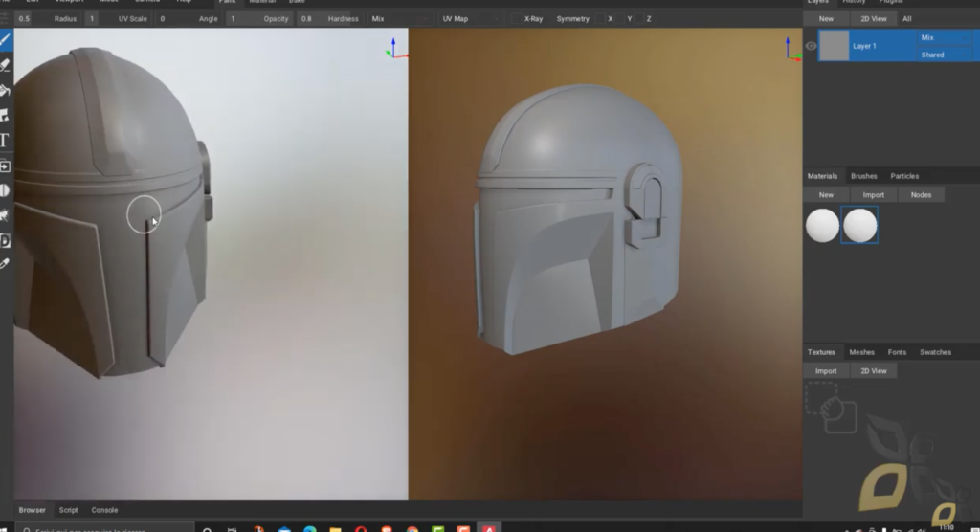Select the Fill bucket tool
This screenshot has width=980, height=532.
pos(5,91)
